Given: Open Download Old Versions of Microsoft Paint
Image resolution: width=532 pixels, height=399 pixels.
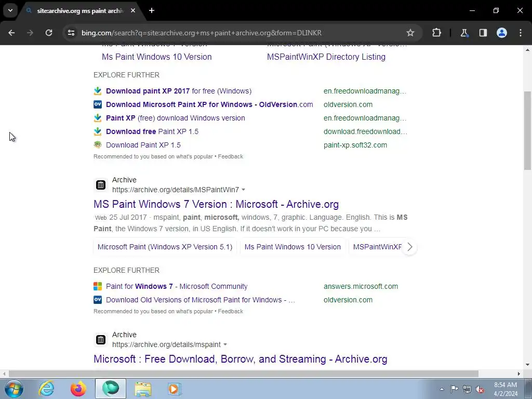Looking at the screenshot, I should [200, 300].
